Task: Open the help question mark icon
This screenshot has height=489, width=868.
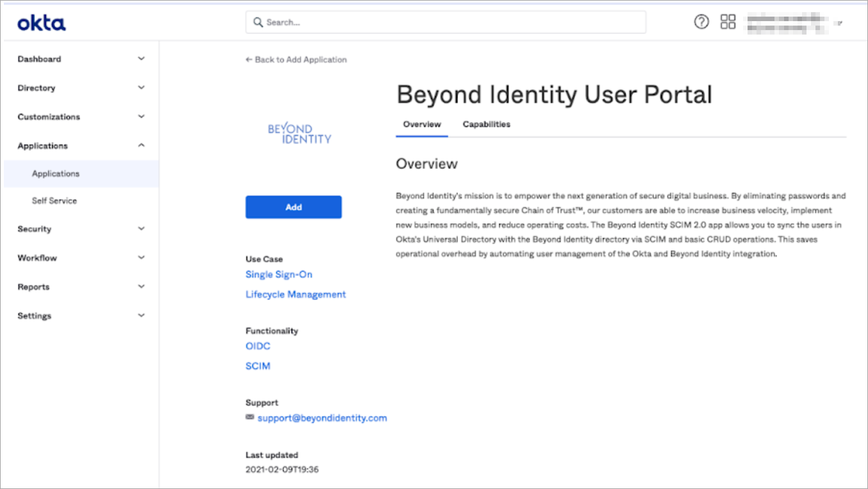Action: click(701, 21)
